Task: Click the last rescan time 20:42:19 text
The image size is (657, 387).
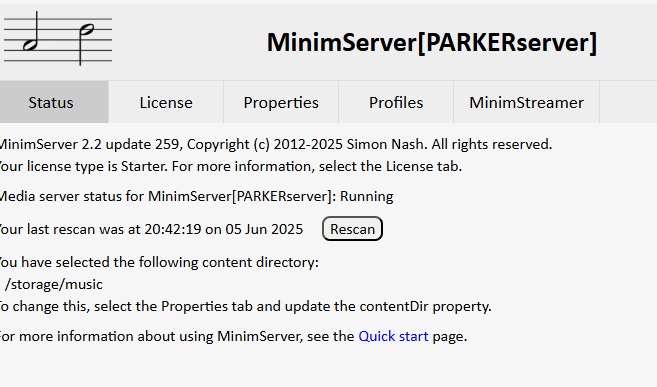Action: coord(173,229)
